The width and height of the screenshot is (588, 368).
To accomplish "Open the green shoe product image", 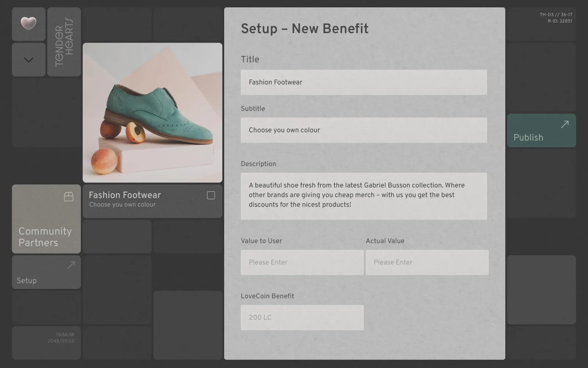I will tap(153, 113).
